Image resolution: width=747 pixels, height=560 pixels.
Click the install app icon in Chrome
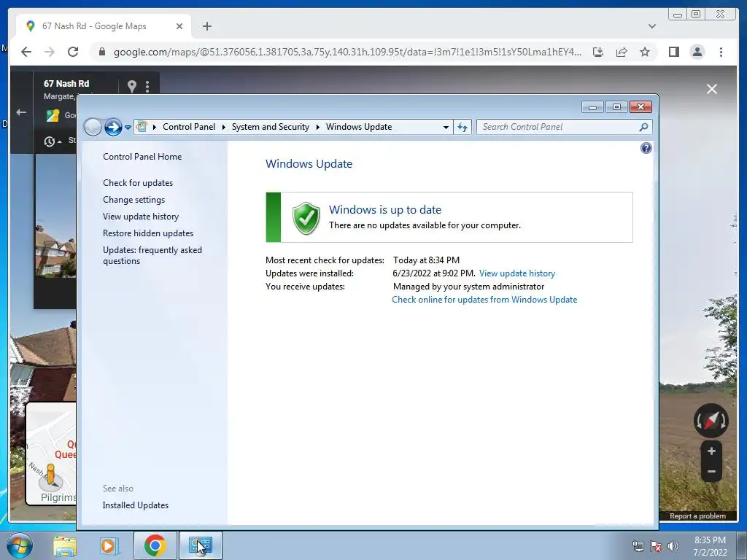tap(598, 52)
